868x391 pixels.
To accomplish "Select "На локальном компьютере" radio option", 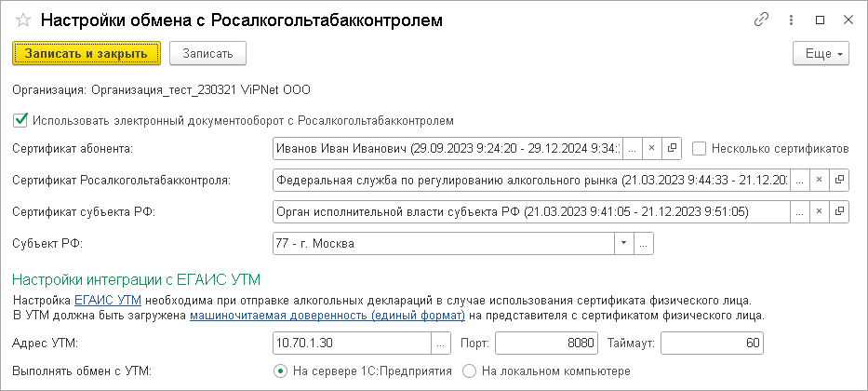I will [471, 371].
